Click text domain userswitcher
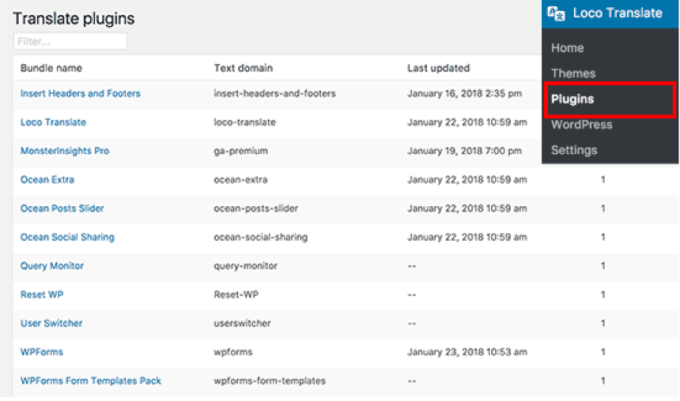This screenshot has width=680, height=401. tap(242, 323)
